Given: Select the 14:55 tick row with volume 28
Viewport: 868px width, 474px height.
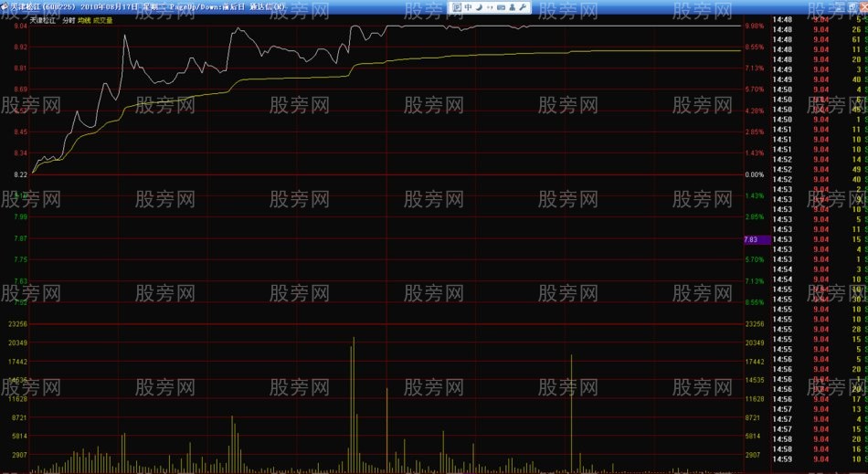Looking at the screenshot, I should pyautogui.click(x=820, y=330).
